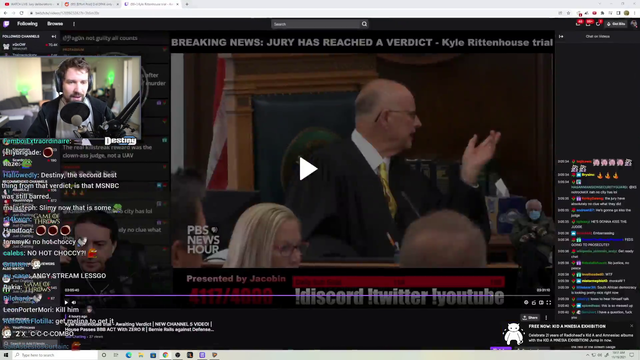Click the Twitch home logo
Viewport: 640px width, 360px height.
6,24
